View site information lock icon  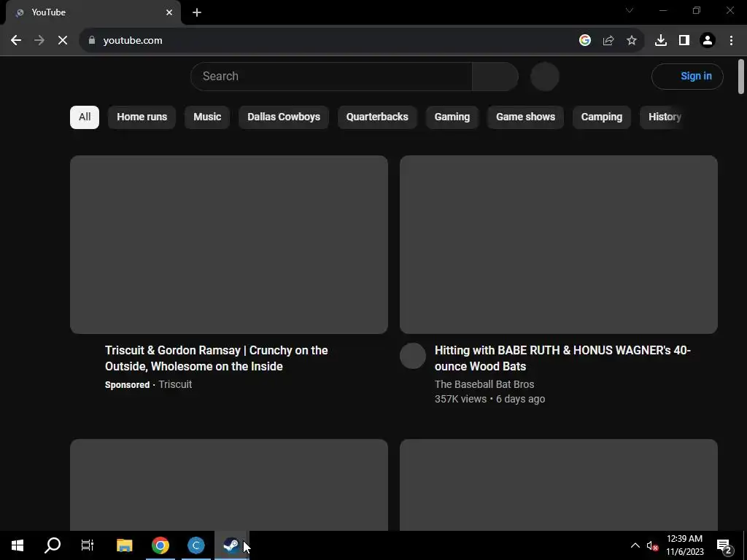(92, 41)
